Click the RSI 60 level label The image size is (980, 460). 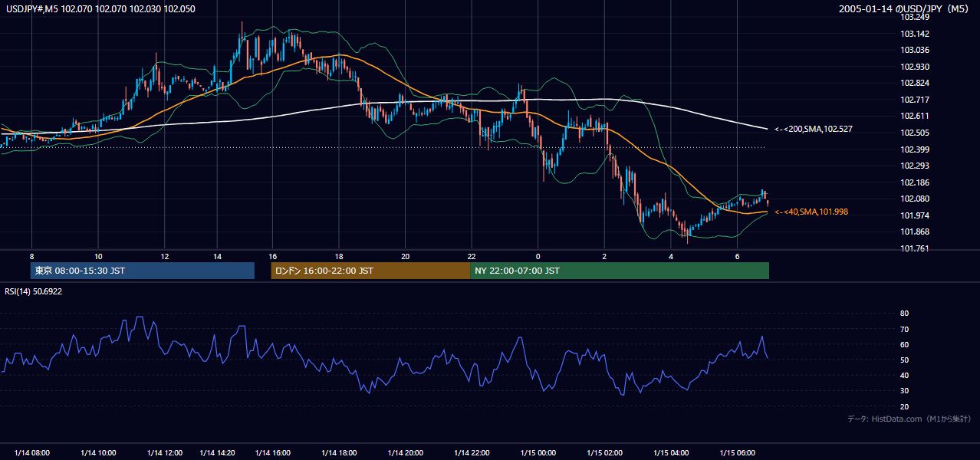point(904,344)
